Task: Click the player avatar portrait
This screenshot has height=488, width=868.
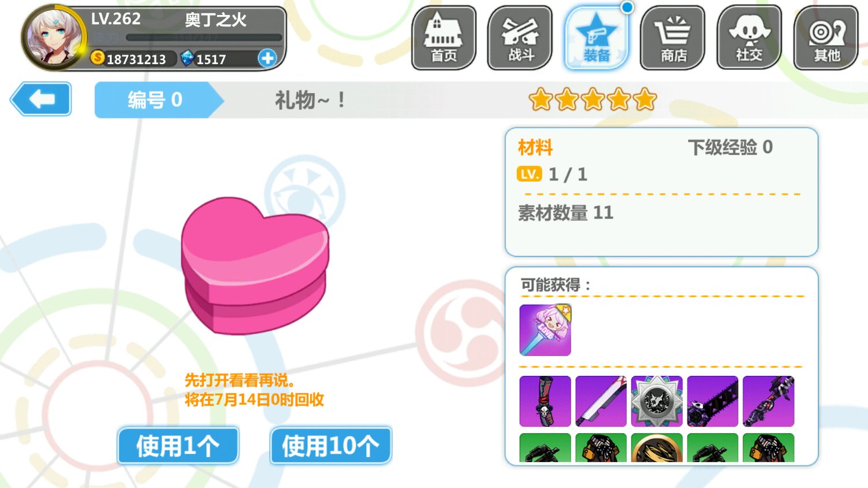Action: pyautogui.click(x=54, y=37)
